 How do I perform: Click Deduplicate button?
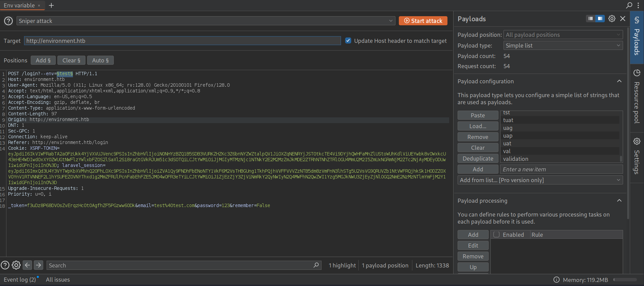[x=478, y=159]
